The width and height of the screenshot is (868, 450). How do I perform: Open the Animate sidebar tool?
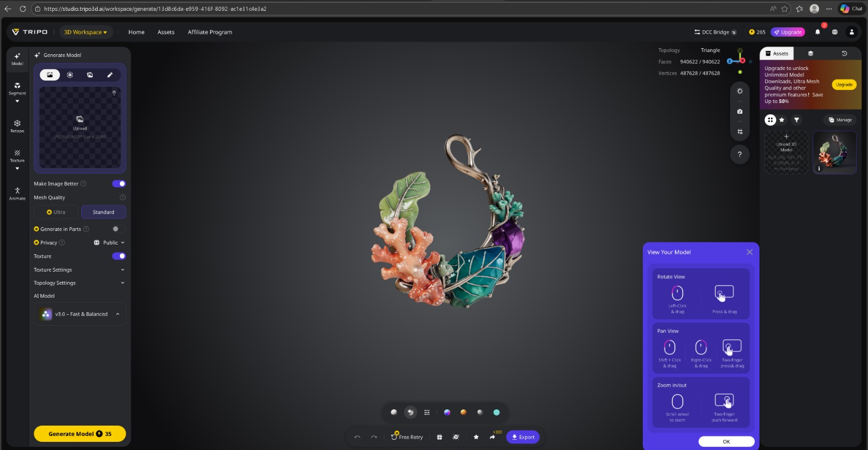point(17,194)
